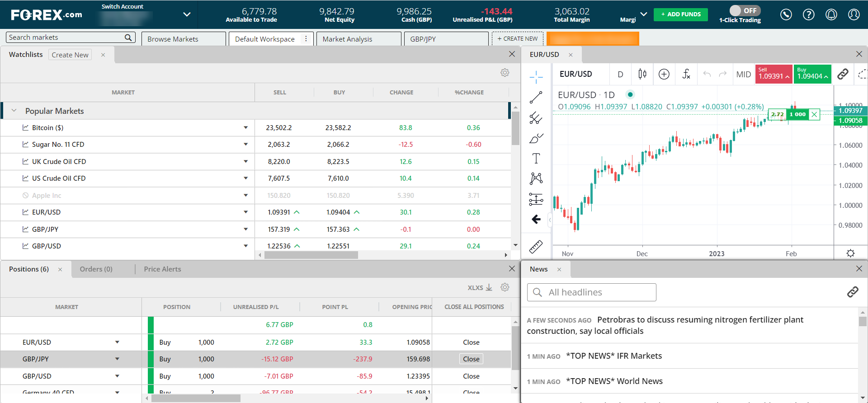Switch to the Market Analysis tab
This screenshot has height=403, width=868.
(x=359, y=39)
